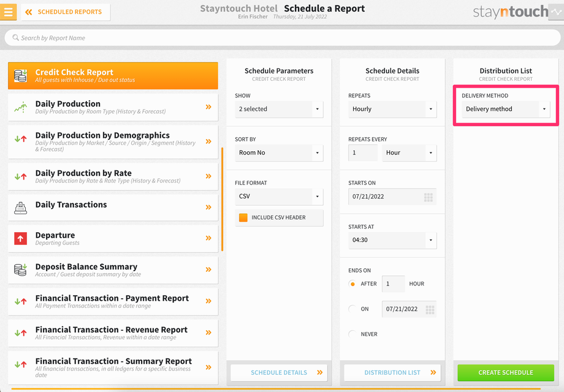Viewport: 564px width, 392px height.
Task: Open the Daily Production report
Action: click(113, 107)
